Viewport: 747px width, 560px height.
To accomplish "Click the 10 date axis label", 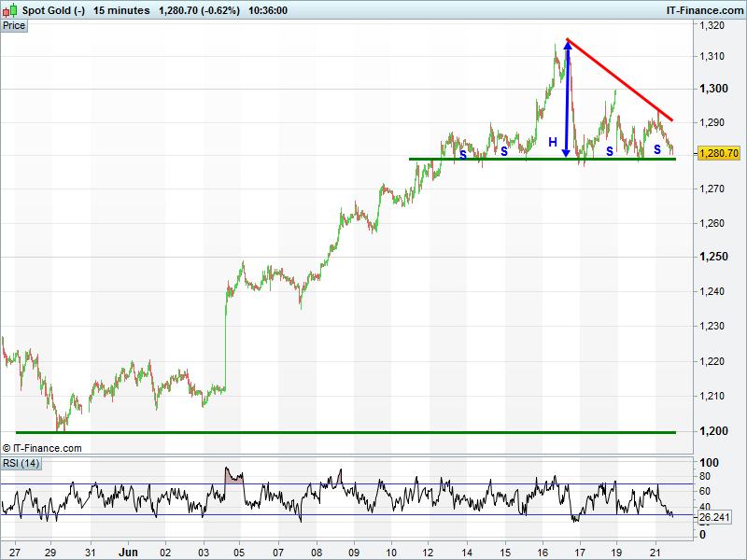I will (391, 553).
